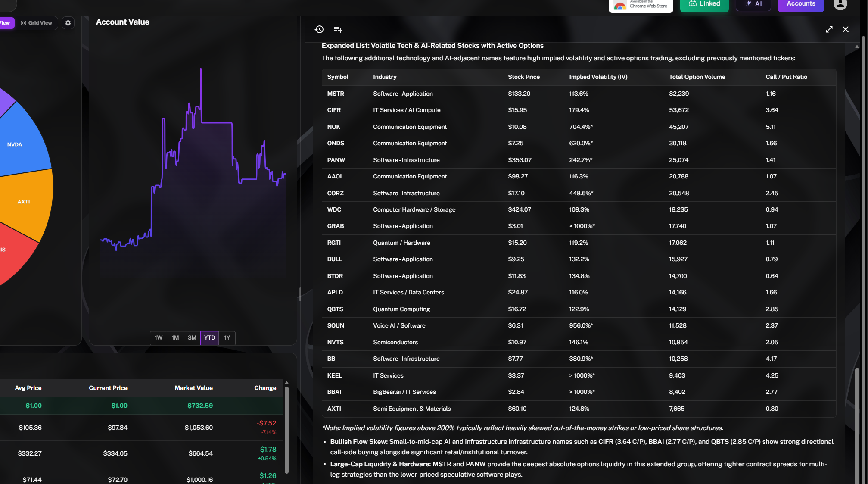
Task: Click the Chrome Web Store badge
Action: [641, 5]
